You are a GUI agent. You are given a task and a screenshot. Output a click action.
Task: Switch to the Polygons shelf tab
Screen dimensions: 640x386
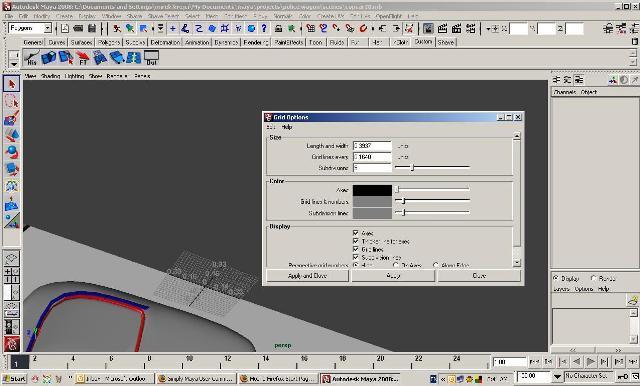pyautogui.click(x=109, y=42)
